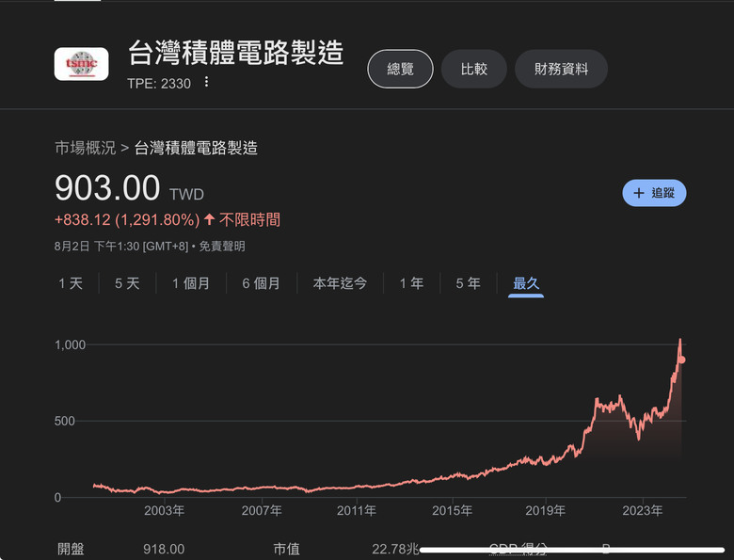Click the 22.78兆 market cap value
Viewport: 734px width, 560px height.
coord(395,549)
